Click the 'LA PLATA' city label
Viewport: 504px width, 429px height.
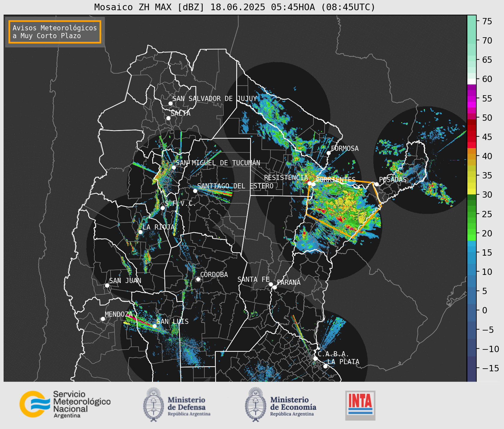[343, 362]
